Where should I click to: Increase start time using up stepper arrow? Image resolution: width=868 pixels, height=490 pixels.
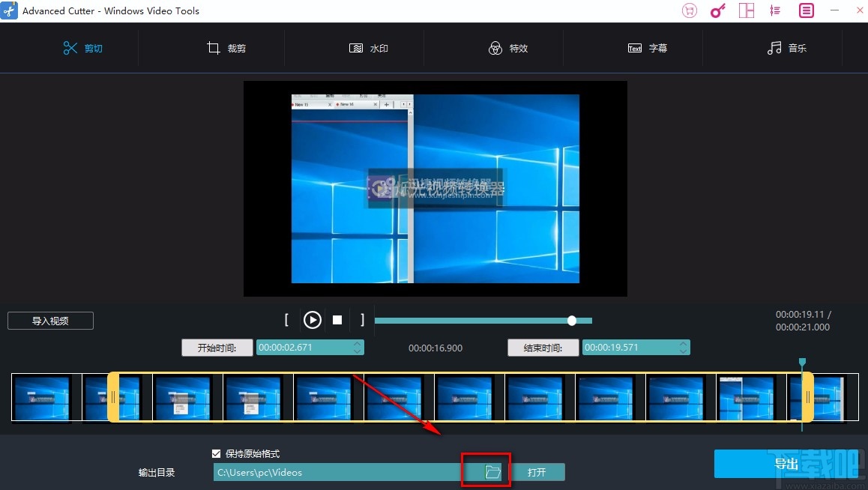click(x=358, y=343)
